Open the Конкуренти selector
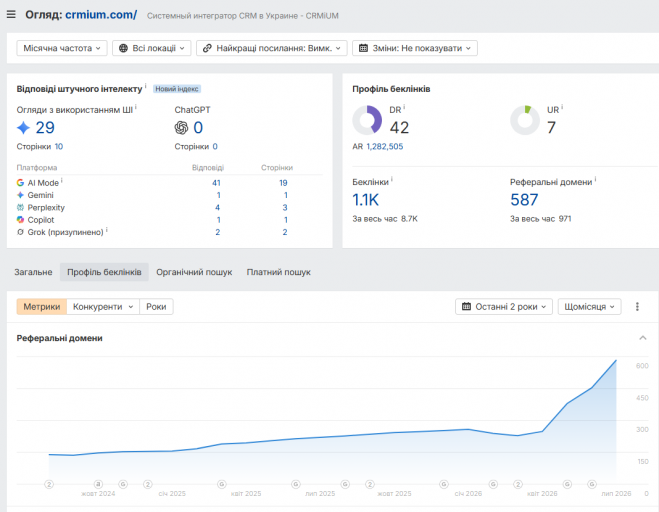The image size is (659, 512). coord(103,306)
